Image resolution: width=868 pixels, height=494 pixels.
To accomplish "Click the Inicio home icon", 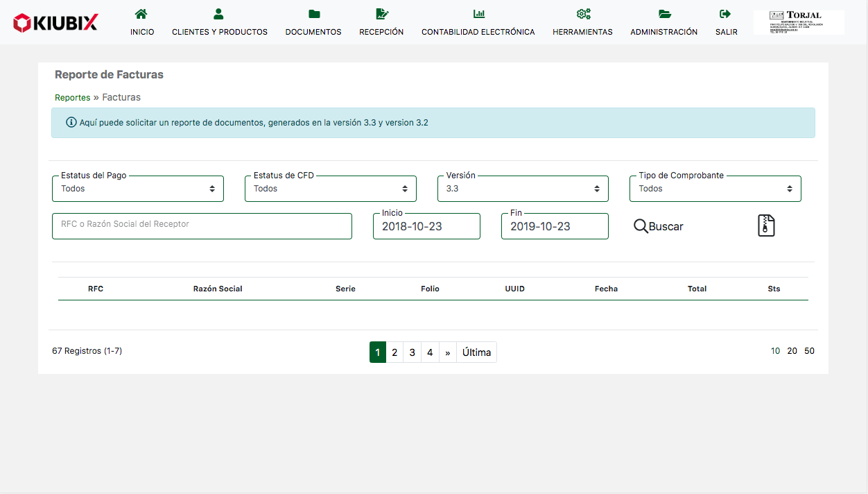I will point(141,14).
